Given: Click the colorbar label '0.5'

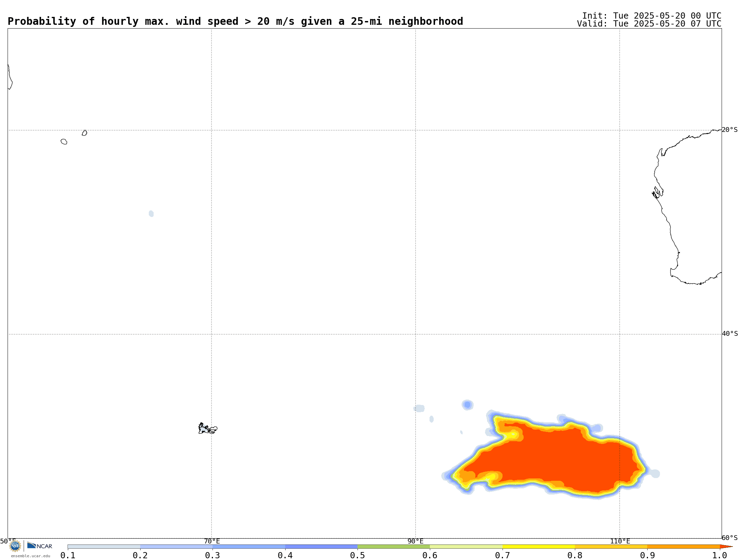Looking at the screenshot, I should point(358,555).
